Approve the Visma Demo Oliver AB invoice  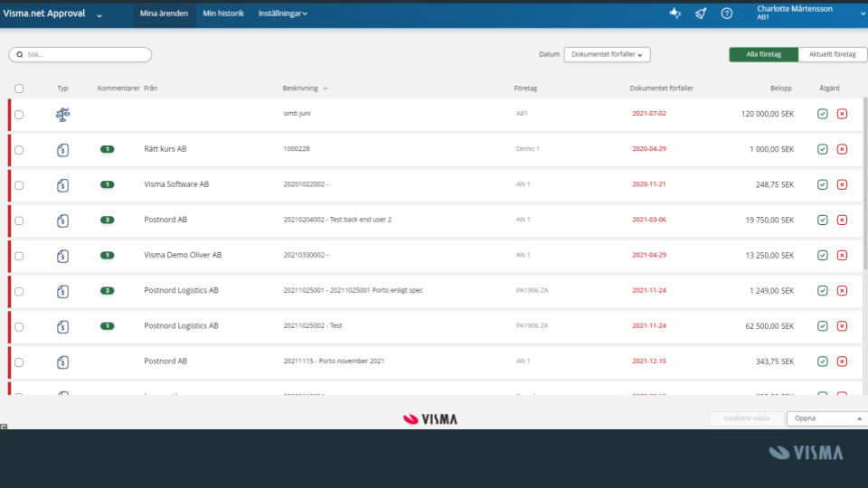[823, 256]
